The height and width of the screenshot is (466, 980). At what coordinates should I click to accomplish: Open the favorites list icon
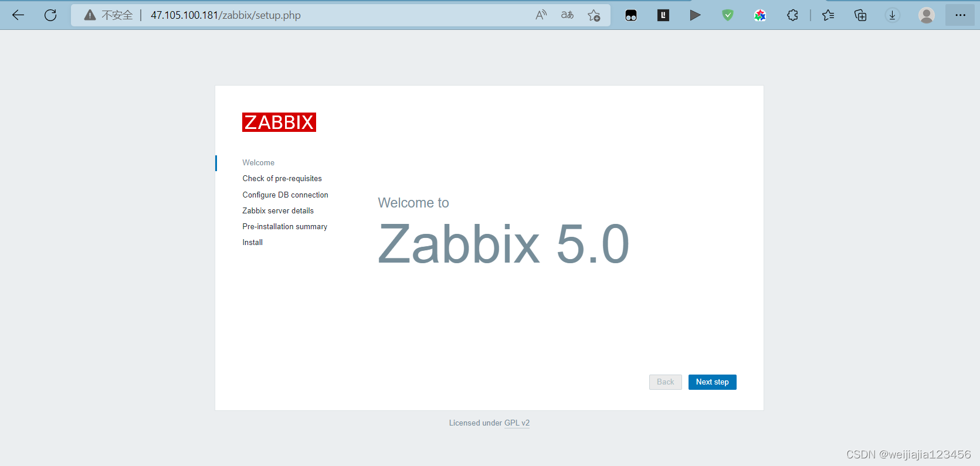828,15
